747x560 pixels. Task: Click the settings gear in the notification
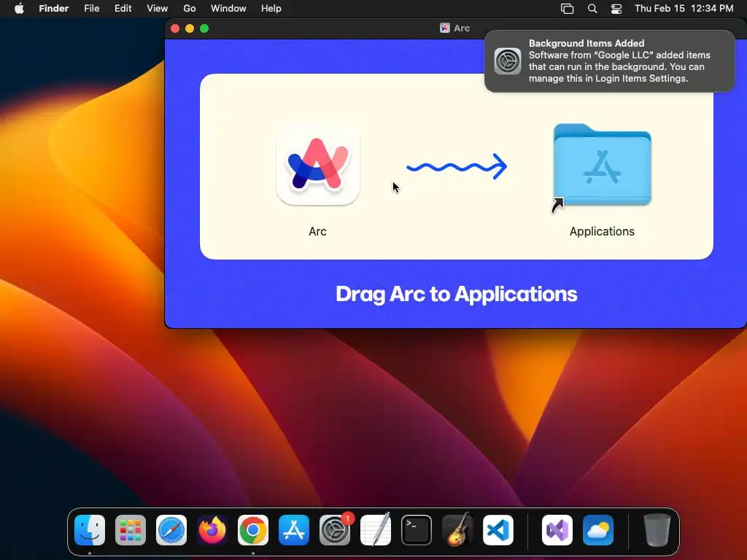(508, 61)
